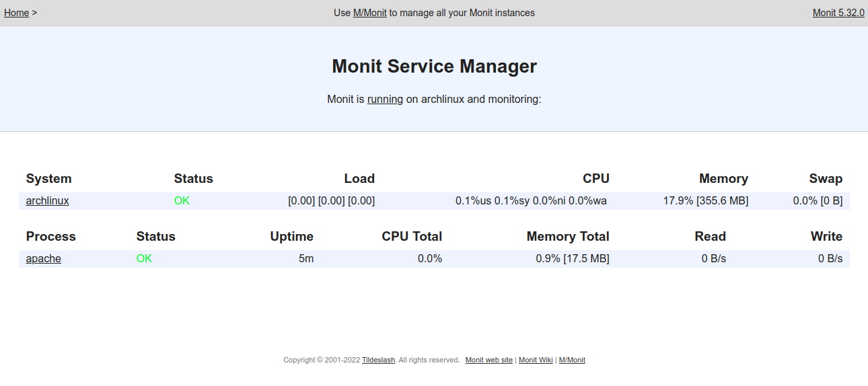Open the archlinux system details
The width and height of the screenshot is (868, 386).
click(48, 200)
